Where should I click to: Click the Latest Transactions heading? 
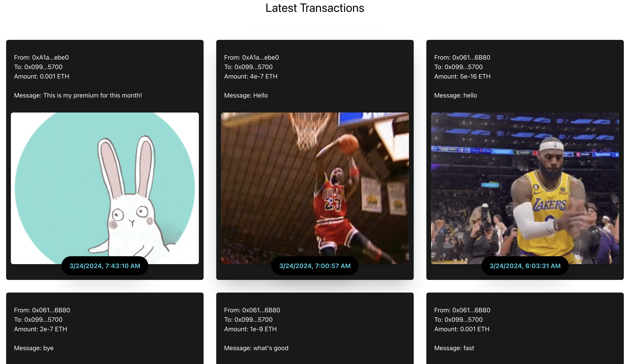(315, 8)
